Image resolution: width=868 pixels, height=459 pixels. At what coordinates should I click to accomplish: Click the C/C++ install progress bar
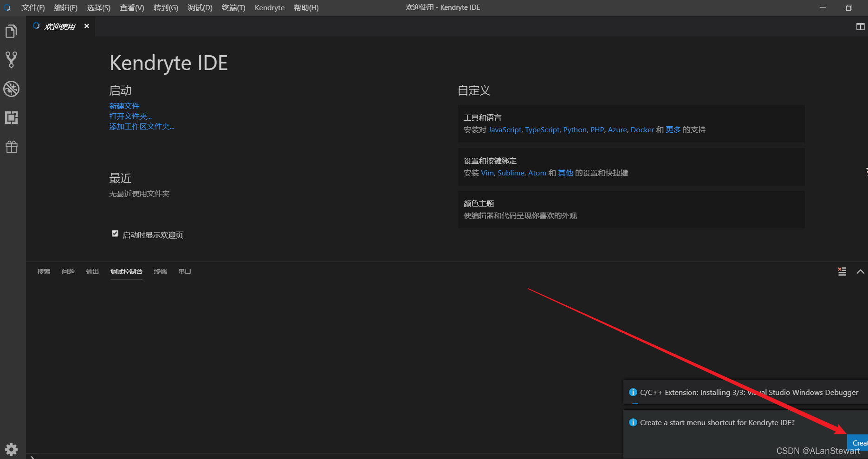pos(635,404)
